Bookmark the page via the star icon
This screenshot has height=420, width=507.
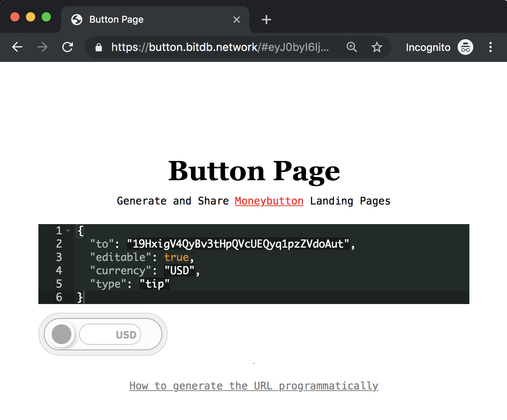pyautogui.click(x=377, y=47)
